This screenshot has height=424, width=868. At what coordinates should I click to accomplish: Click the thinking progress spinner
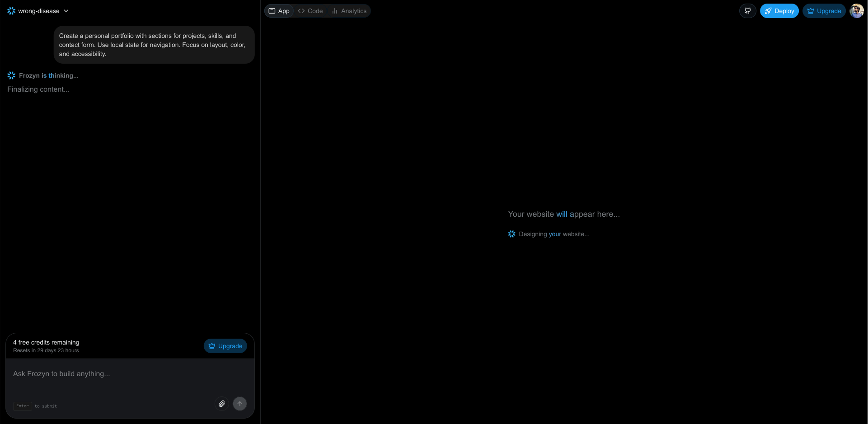pyautogui.click(x=11, y=75)
